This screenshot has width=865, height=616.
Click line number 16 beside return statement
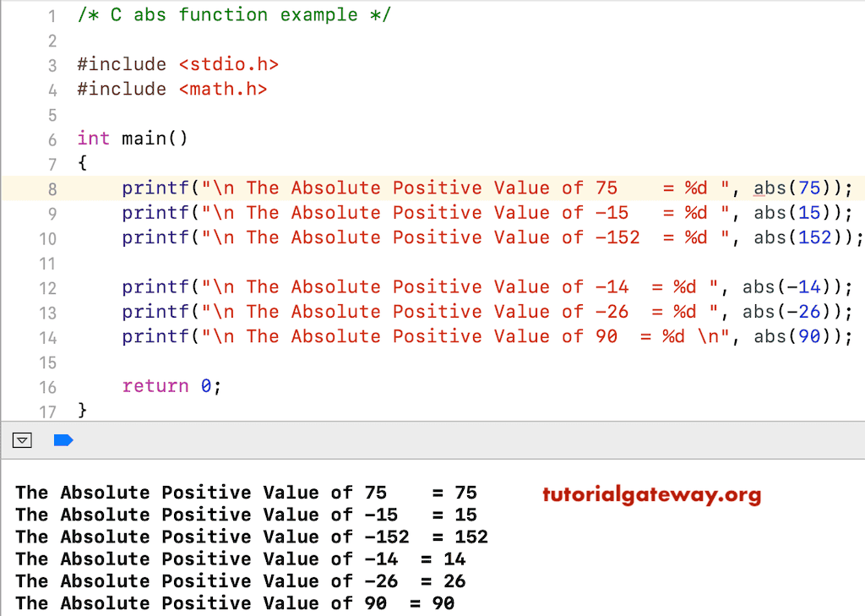click(47, 386)
